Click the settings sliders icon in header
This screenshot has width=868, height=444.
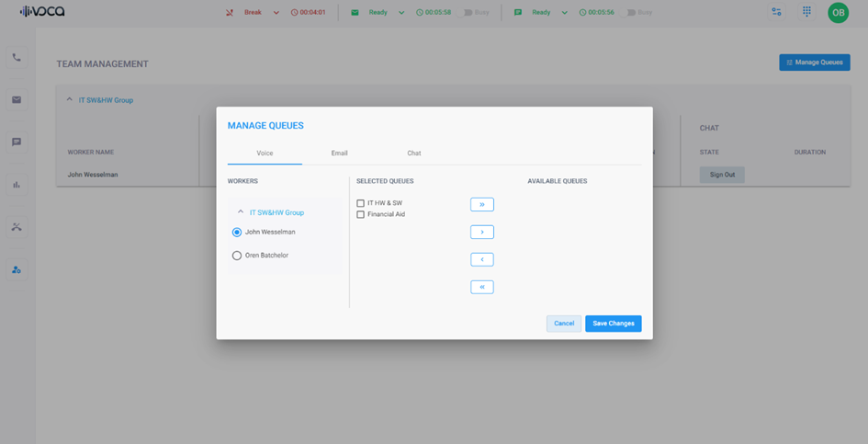(x=777, y=12)
